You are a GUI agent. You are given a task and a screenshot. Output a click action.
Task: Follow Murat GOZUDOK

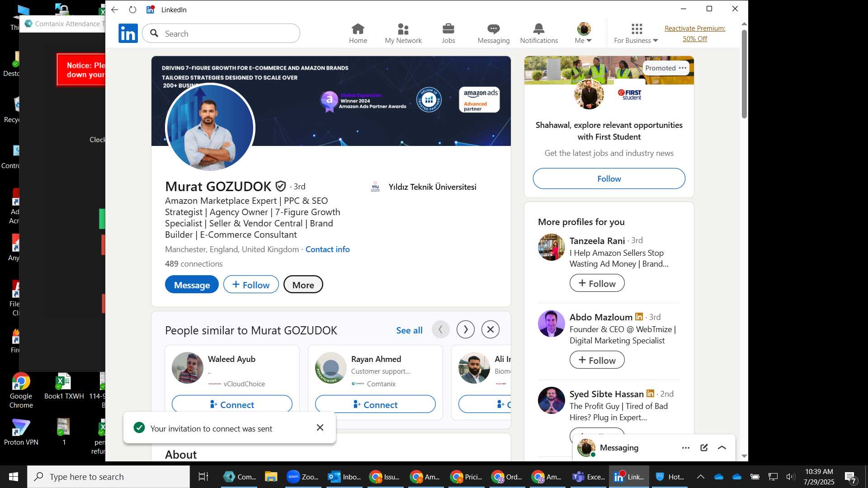coord(251,285)
